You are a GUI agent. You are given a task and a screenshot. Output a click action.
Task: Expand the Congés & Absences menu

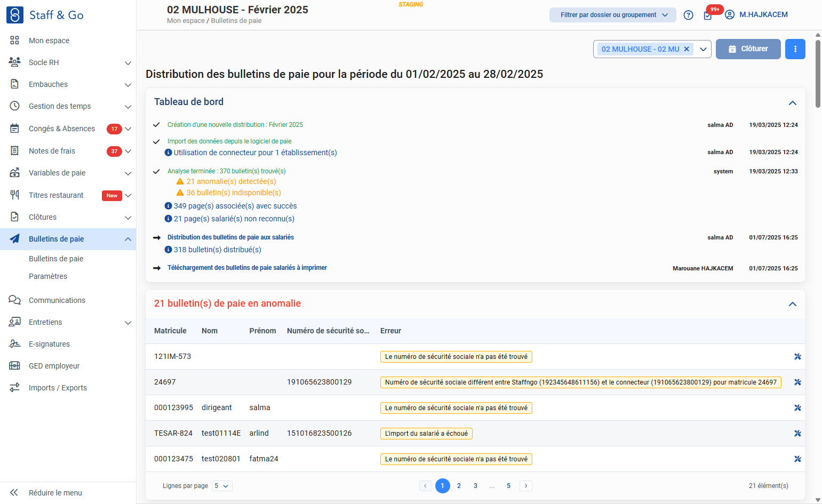pos(128,129)
